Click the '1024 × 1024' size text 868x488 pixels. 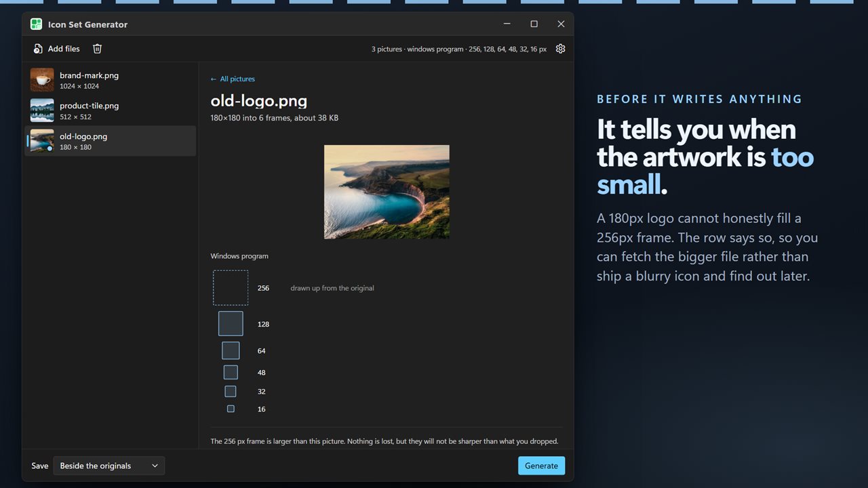(79, 86)
